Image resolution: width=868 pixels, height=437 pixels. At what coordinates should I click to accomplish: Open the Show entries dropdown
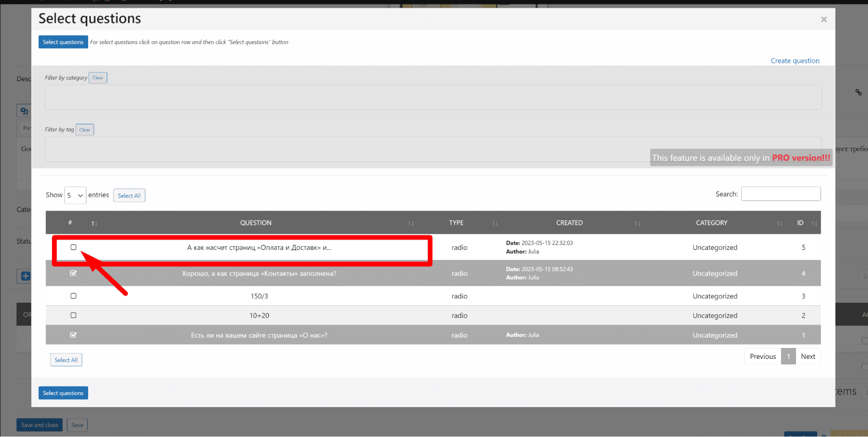point(75,195)
